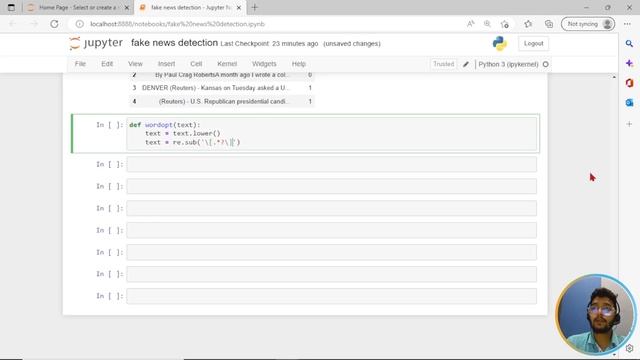Open the Copilot sparkle sidebar icon
This screenshot has height=360, width=640.
click(629, 63)
